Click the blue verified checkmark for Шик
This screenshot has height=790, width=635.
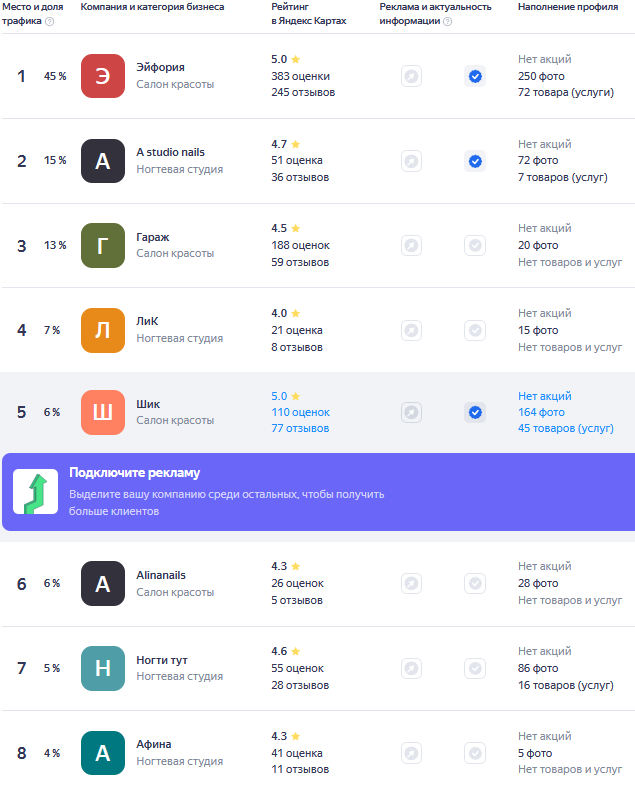[x=475, y=412]
